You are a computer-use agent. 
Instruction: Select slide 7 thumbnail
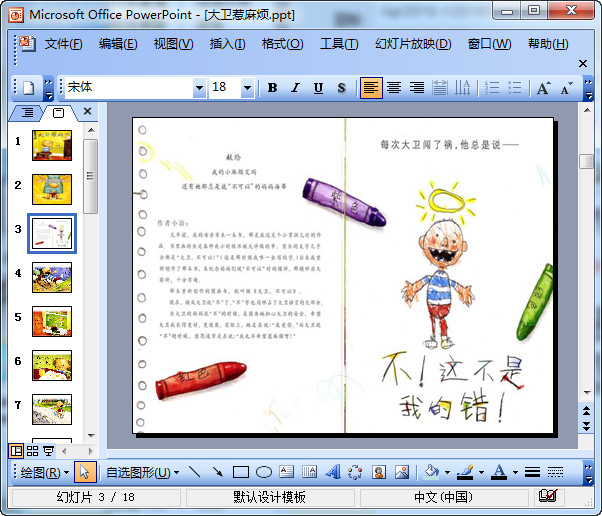pos(52,409)
